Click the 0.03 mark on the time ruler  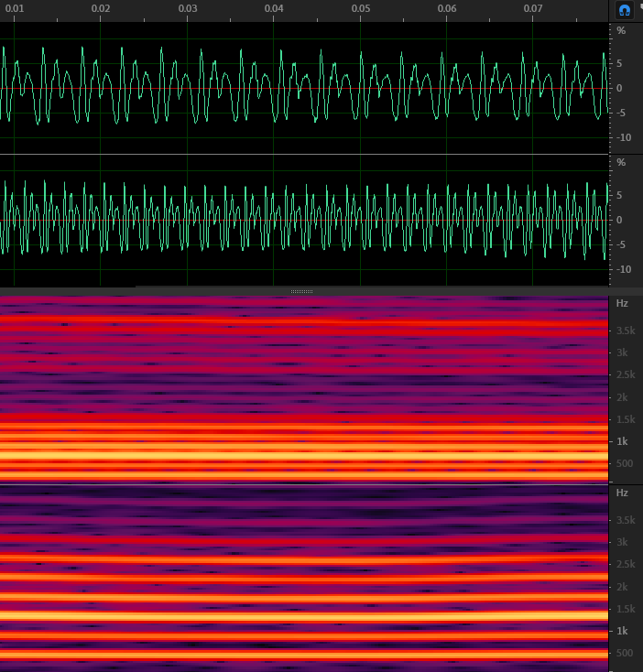coord(188,8)
